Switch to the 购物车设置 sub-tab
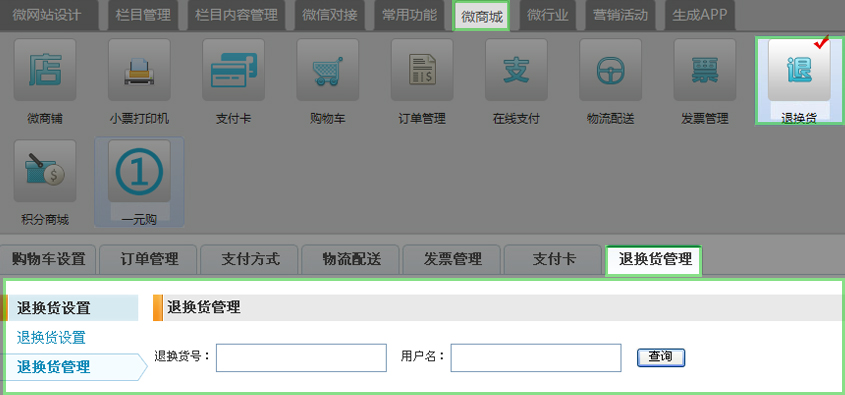This screenshot has width=845, height=395. (49, 259)
